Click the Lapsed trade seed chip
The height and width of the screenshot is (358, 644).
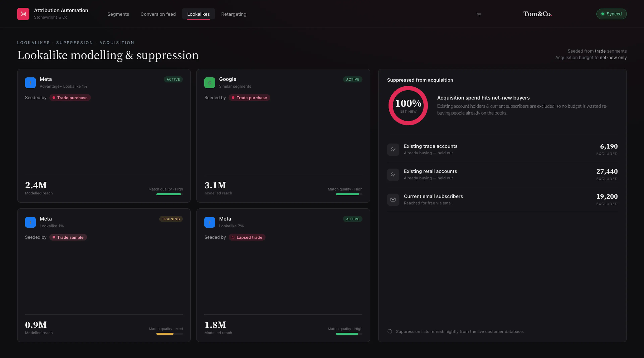pos(247,237)
